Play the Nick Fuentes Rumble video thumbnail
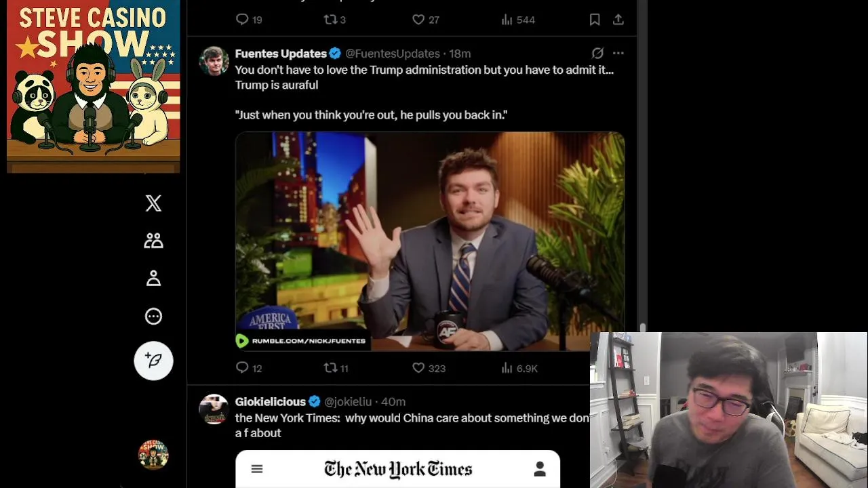This screenshot has height=488, width=868. (430, 241)
